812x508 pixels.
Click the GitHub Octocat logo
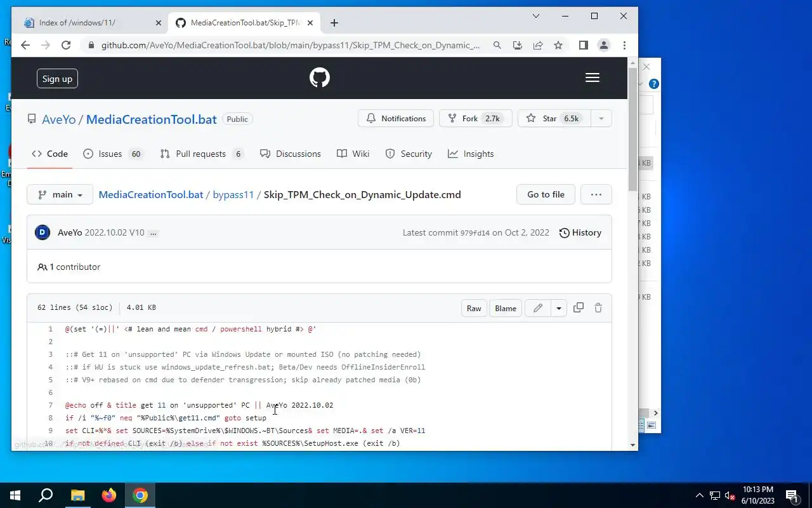[320, 77]
